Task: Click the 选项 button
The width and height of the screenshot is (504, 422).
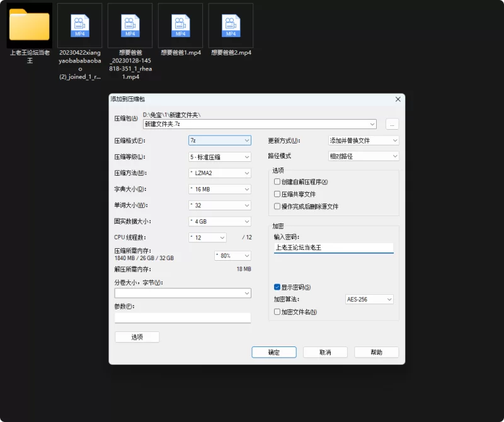Action: tap(137, 337)
